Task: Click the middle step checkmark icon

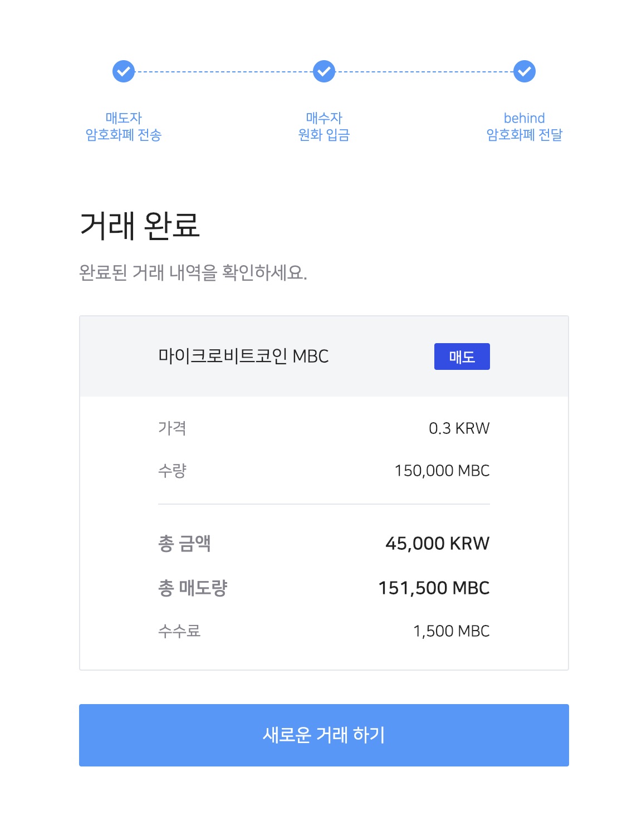Action: point(324,71)
